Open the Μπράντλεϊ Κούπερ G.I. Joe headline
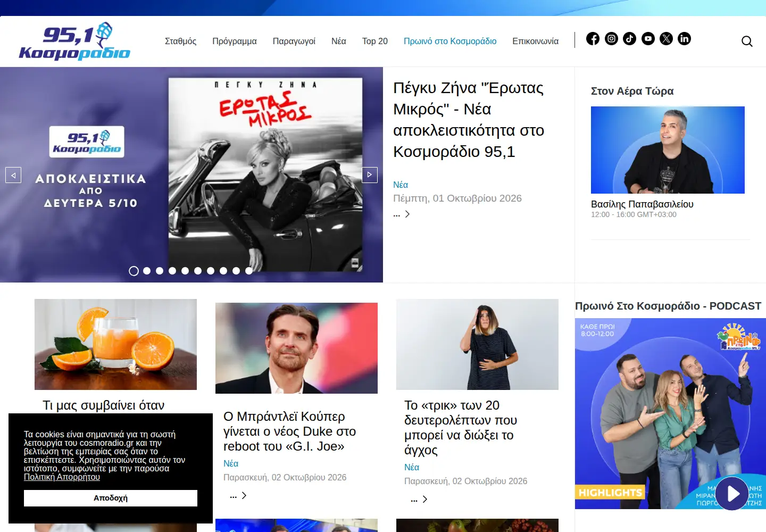This screenshot has height=532, width=766. pyautogui.click(x=290, y=431)
